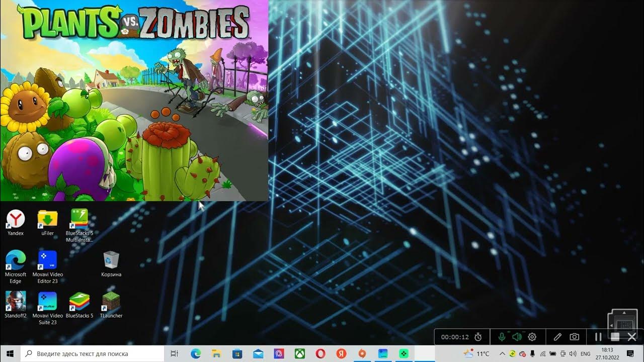Image resolution: width=644 pixels, height=362 pixels.
Task: Open the weather widget showing 11°C
Action: [476, 353]
